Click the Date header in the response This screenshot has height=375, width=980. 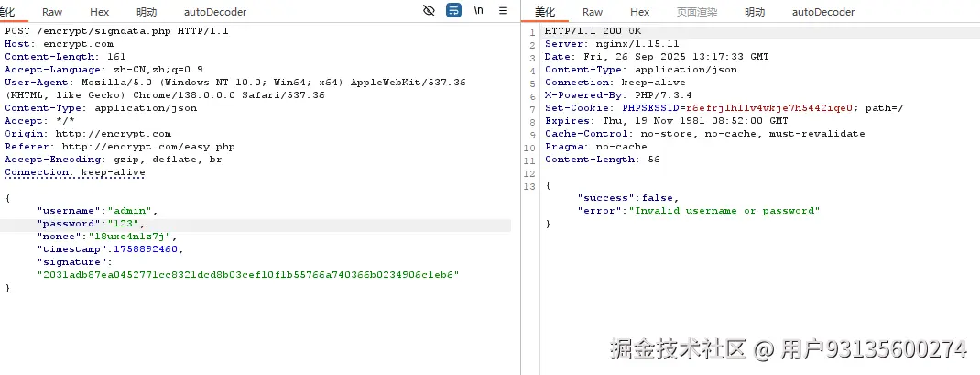pos(657,56)
